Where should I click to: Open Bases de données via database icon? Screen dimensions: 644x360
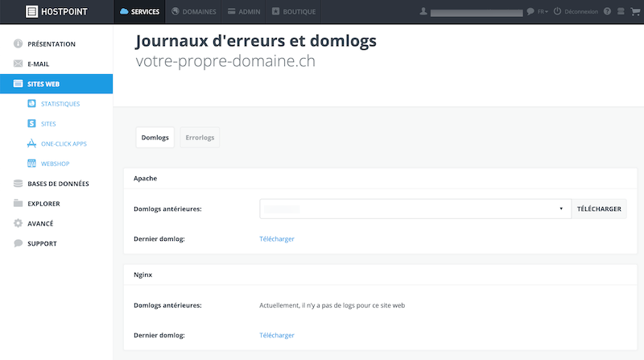18,184
